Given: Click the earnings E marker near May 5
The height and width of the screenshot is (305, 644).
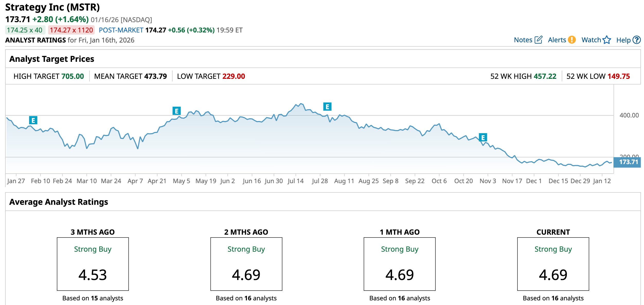Looking at the screenshot, I should pyautogui.click(x=176, y=111).
